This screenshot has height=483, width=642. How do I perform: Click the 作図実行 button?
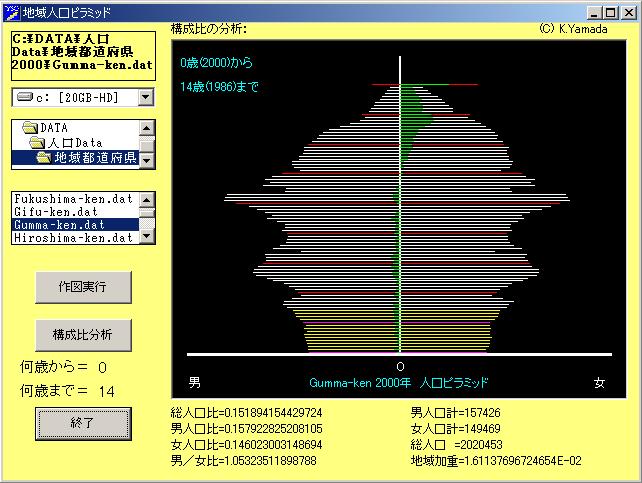83,287
